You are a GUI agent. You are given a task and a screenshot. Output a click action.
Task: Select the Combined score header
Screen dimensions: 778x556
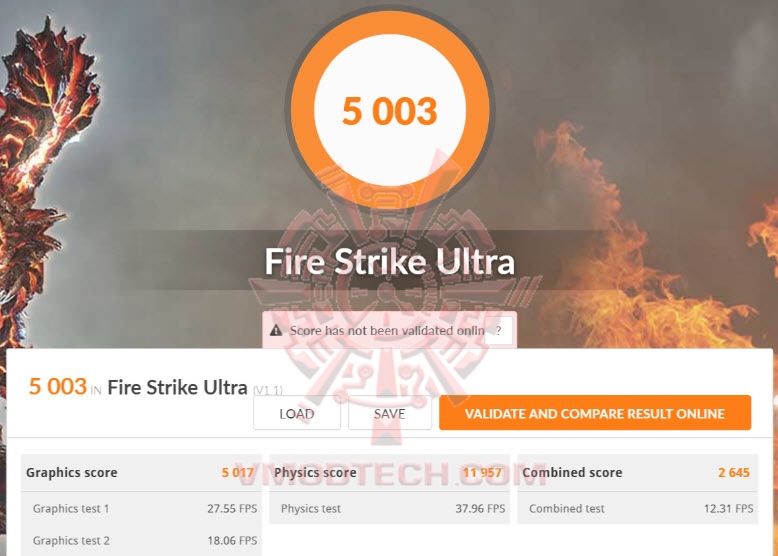tap(638, 472)
